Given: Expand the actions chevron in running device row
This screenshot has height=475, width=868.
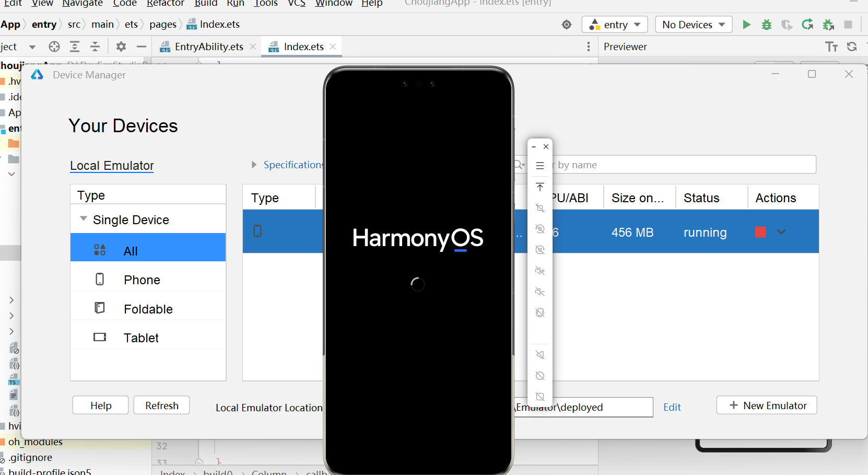Looking at the screenshot, I should coord(781,232).
